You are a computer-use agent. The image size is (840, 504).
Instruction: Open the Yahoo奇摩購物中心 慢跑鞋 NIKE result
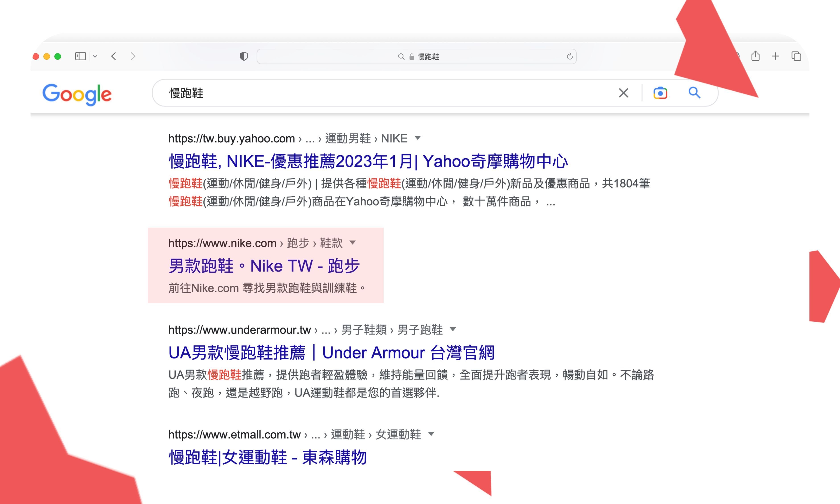coord(368,161)
